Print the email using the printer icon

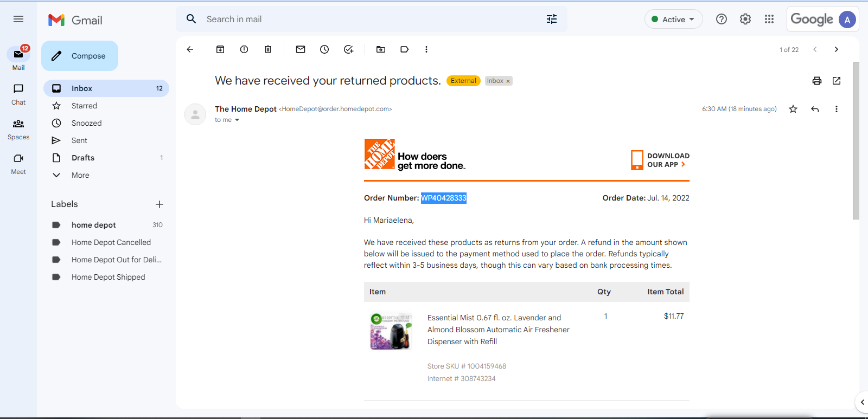817,81
